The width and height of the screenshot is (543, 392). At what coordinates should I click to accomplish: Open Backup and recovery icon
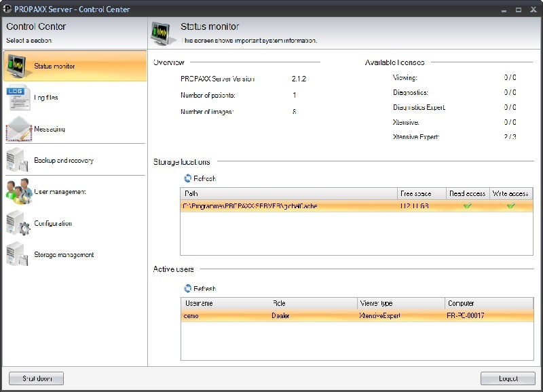tap(18, 161)
